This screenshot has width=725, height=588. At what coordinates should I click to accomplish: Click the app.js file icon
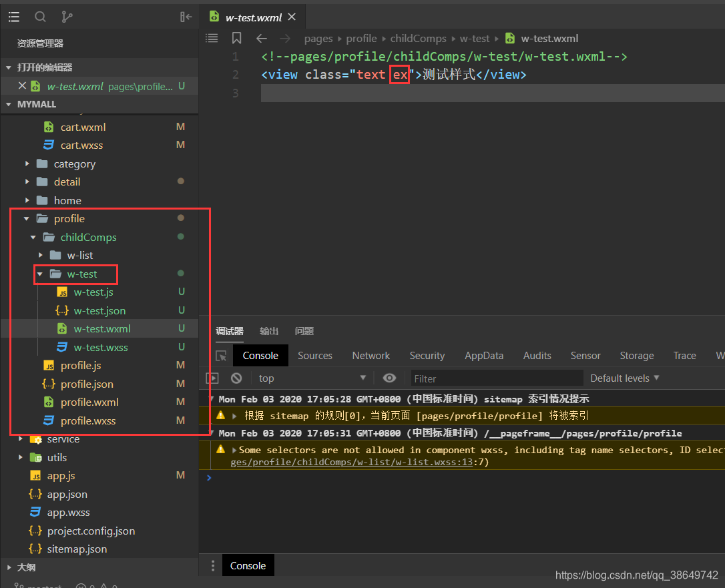[x=35, y=476]
